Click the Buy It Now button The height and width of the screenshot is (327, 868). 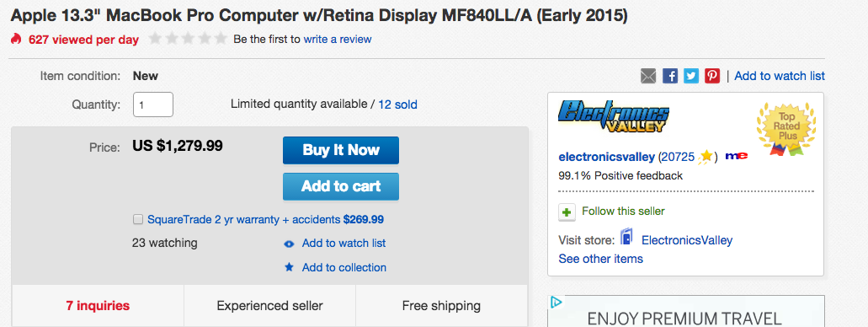coord(341,150)
